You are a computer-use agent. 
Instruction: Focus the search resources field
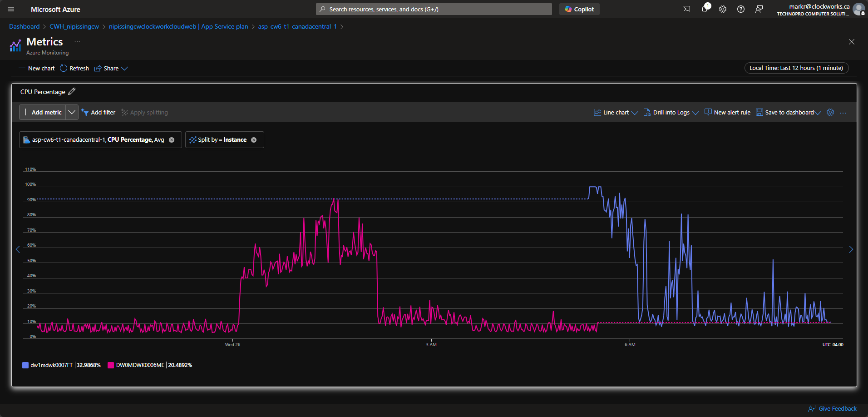434,9
